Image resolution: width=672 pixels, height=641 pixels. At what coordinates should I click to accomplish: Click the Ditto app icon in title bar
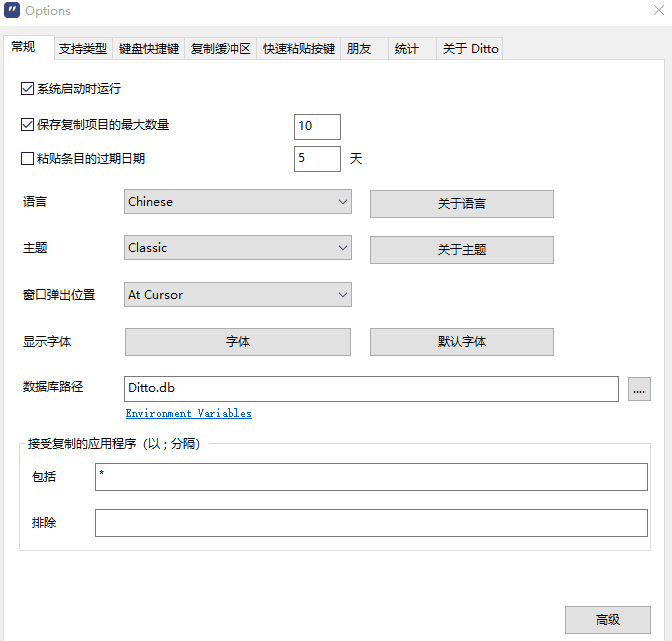[12, 10]
